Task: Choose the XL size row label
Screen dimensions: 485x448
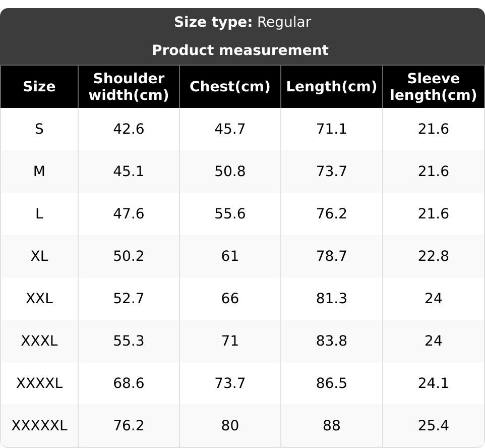Action: tap(39, 256)
